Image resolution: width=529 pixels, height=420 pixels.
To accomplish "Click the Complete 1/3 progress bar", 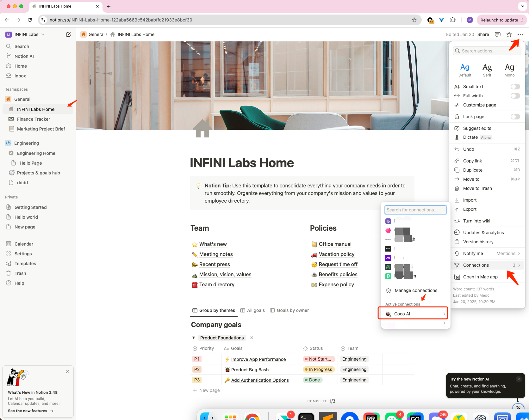I will [x=321, y=401].
